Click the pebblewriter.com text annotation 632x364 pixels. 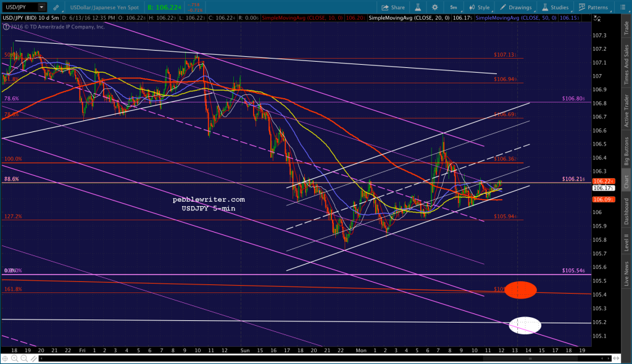tap(209, 200)
